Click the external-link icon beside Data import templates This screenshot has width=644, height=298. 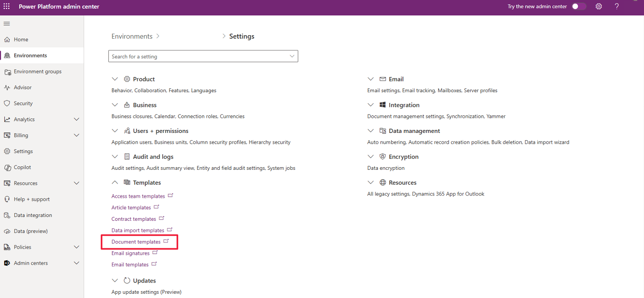(170, 230)
